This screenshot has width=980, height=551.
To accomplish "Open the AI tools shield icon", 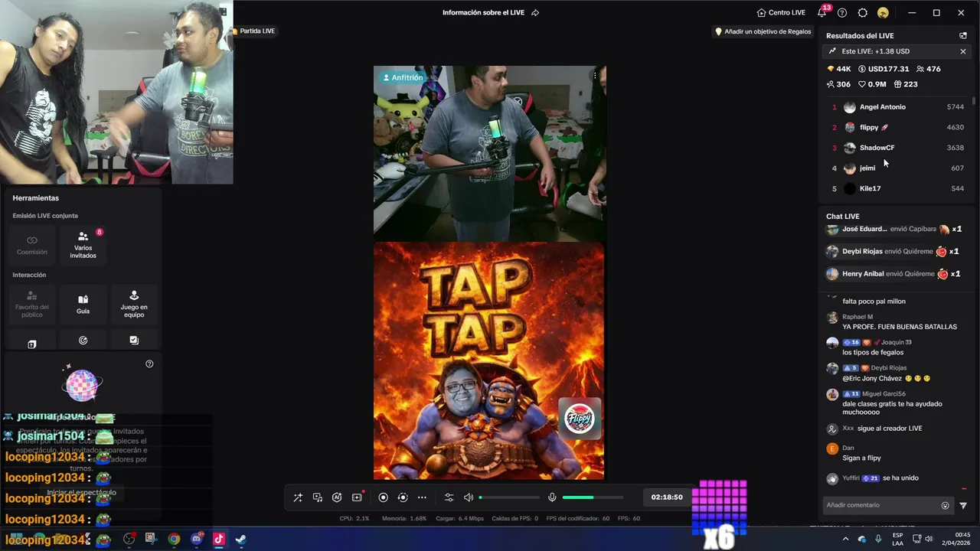I will point(337,497).
